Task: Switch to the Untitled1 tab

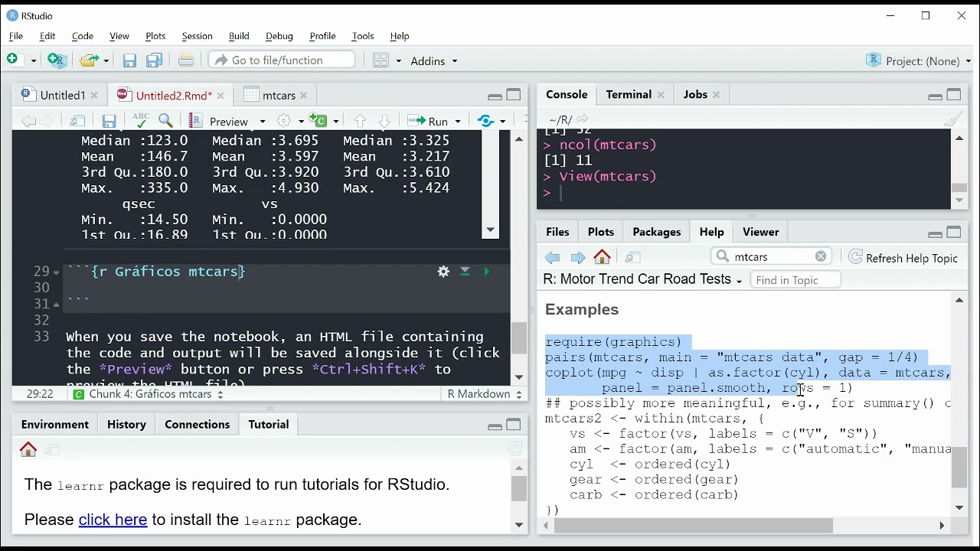Action: [x=62, y=96]
